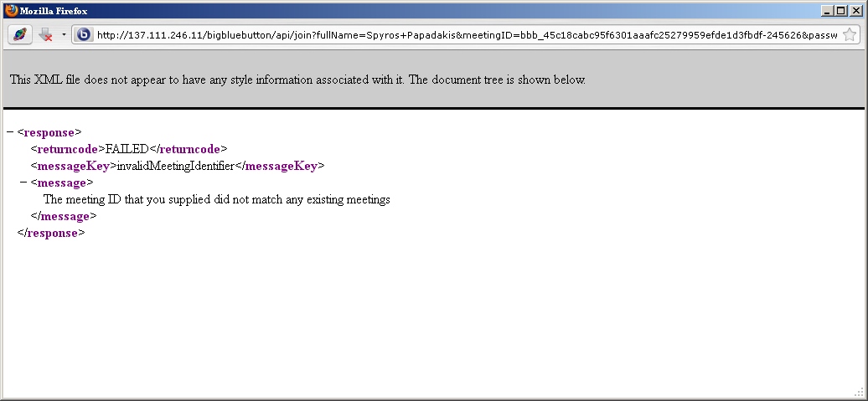Click the FAILED return code value
Viewport: 868px width, 401px height.
(127, 149)
